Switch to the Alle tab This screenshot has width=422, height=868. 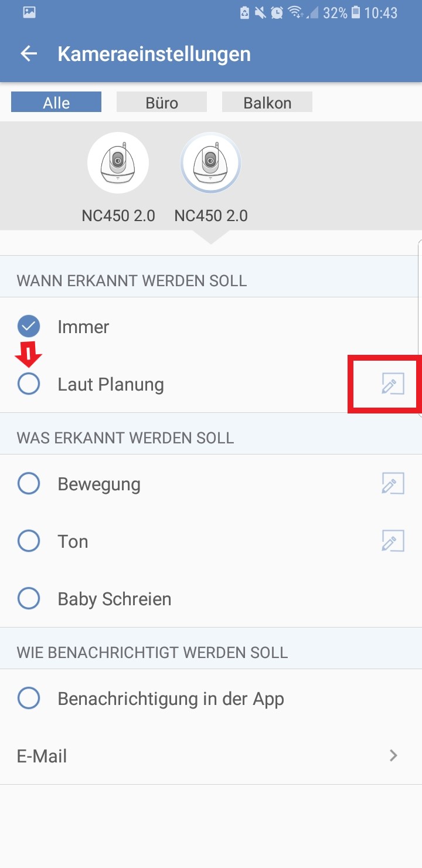(56, 103)
